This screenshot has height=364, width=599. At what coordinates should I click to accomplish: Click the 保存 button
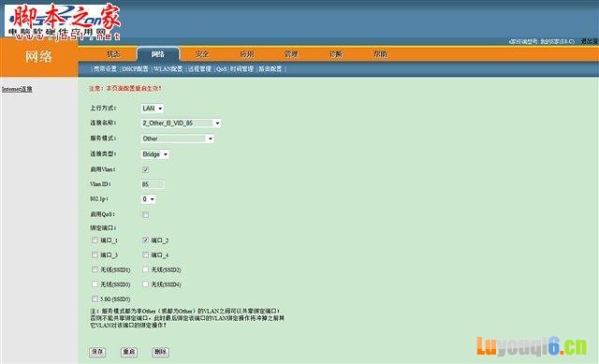coord(97,352)
